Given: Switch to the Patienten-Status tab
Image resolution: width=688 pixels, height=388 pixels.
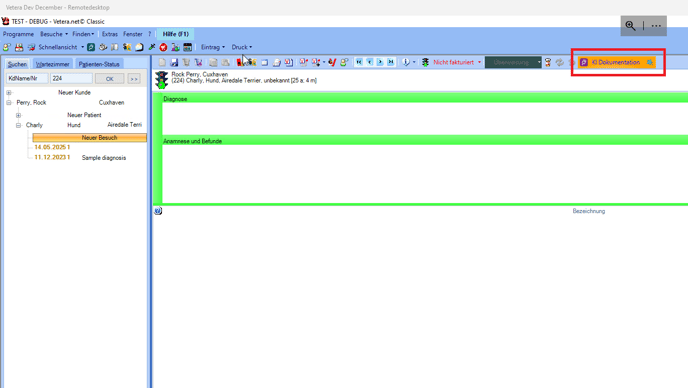Looking at the screenshot, I should tap(99, 64).
